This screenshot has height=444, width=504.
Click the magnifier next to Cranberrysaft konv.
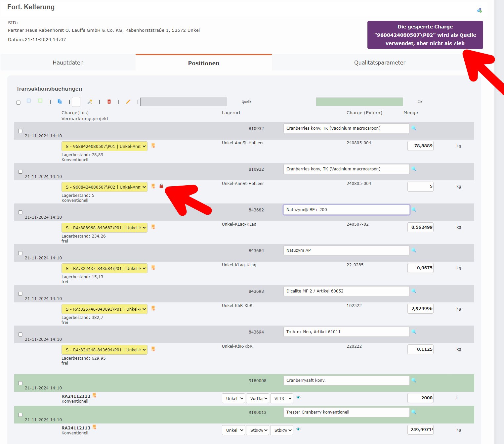coord(414,380)
